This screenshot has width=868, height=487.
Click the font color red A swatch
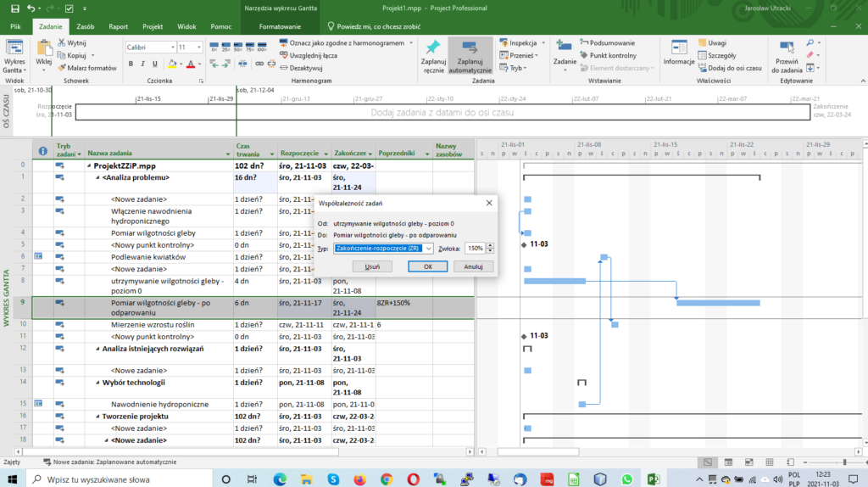tap(190, 64)
